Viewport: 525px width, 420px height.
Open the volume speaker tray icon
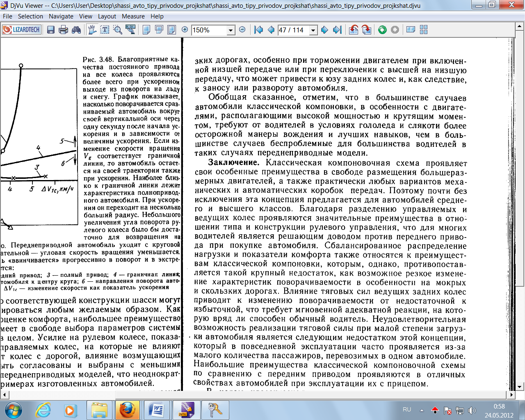(x=472, y=410)
